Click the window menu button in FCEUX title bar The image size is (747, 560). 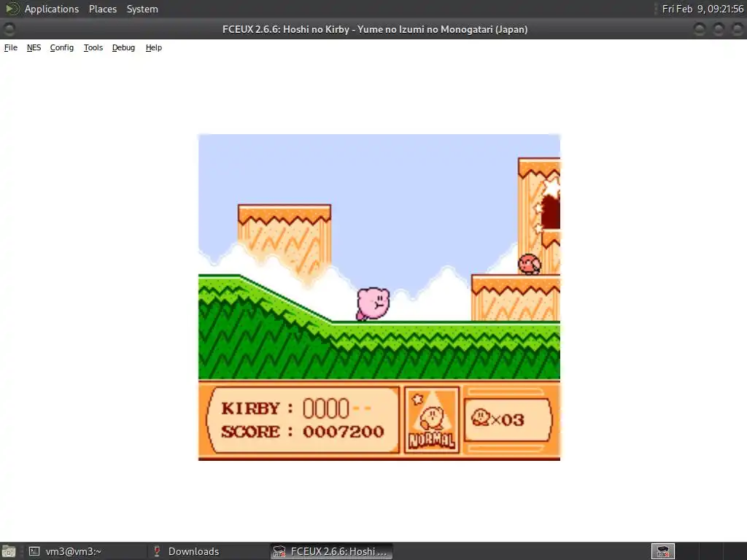[x=9, y=29]
